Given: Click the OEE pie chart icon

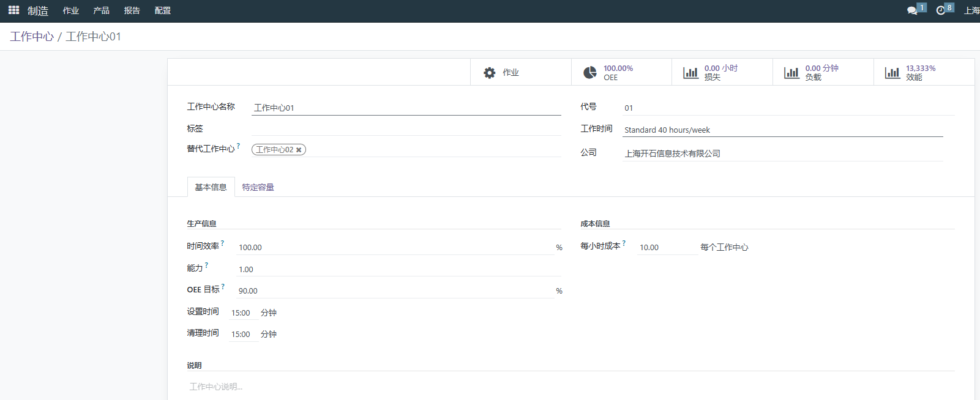Looking at the screenshot, I should tap(590, 73).
